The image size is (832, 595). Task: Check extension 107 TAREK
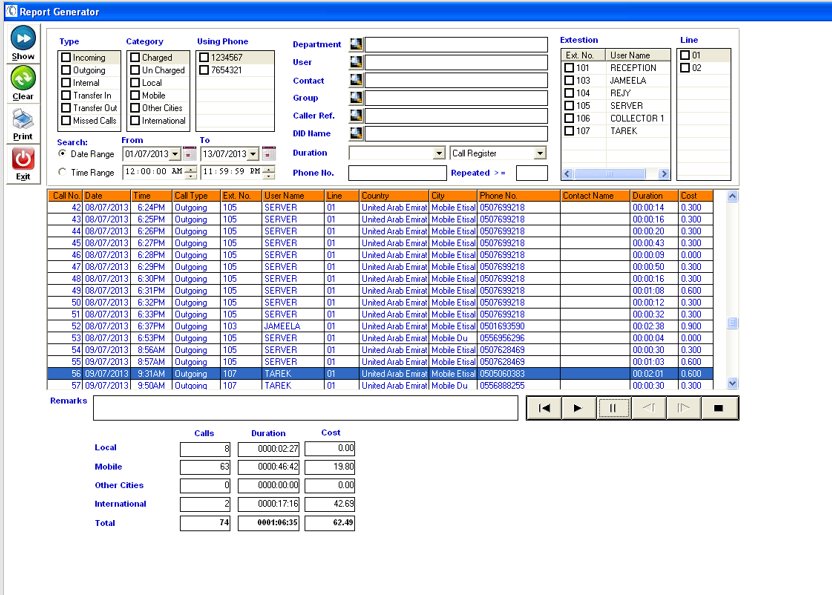point(569,131)
